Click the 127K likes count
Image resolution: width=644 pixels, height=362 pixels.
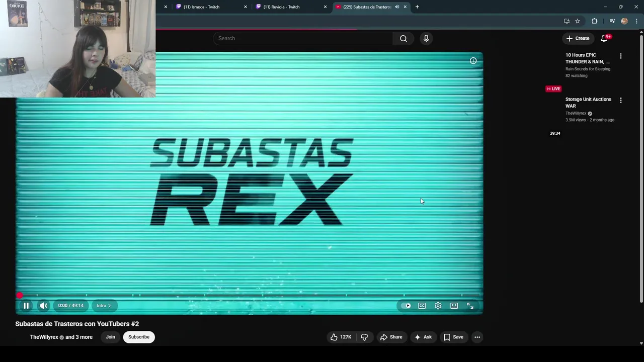[346, 337]
